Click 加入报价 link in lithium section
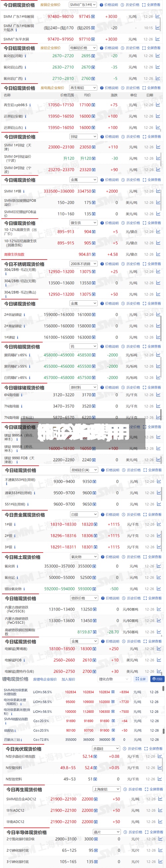 (x=68, y=679)
